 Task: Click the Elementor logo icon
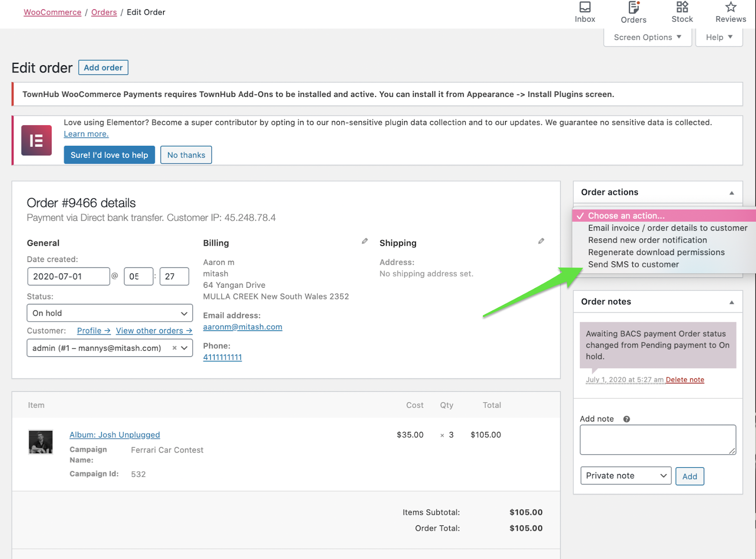(x=36, y=140)
